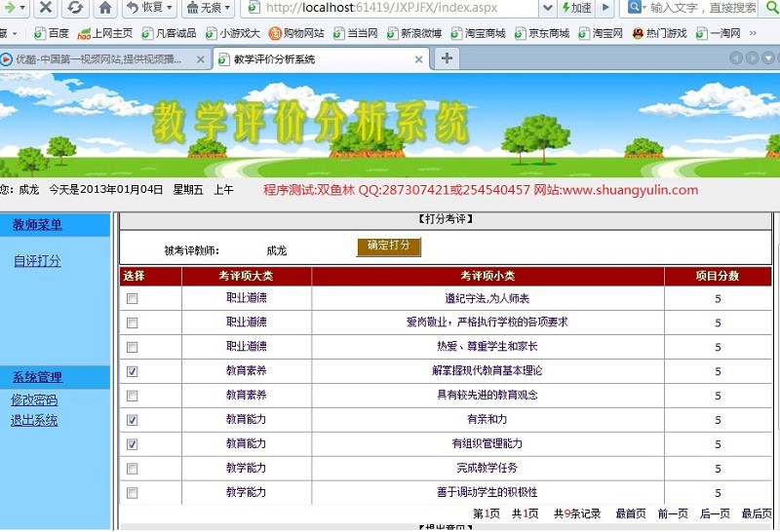Click the 退出系统 logout link
The height and width of the screenshot is (532, 780).
[x=34, y=421]
